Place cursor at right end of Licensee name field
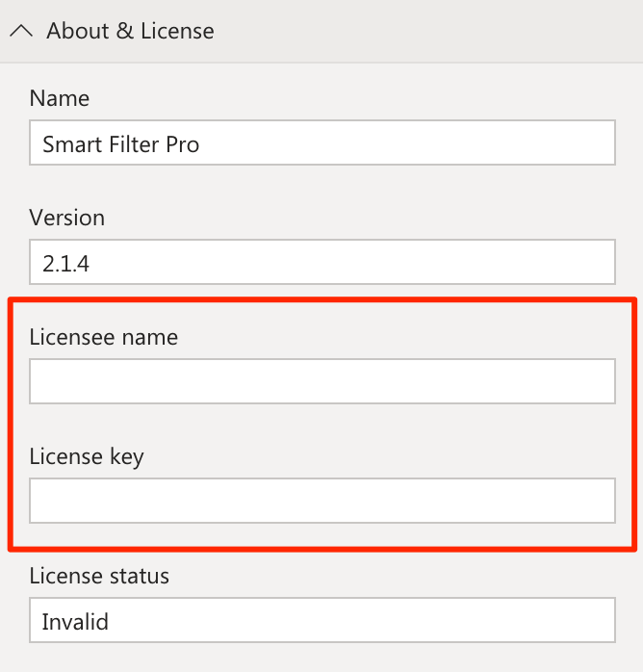The width and height of the screenshot is (643, 672). click(600, 381)
